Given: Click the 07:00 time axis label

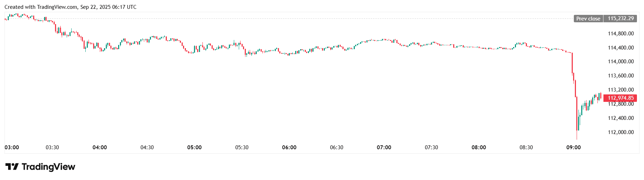Looking at the screenshot, I should coord(384,147).
